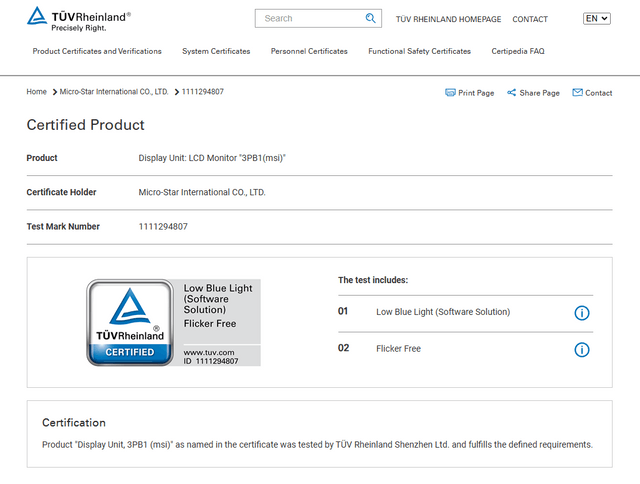Click the printer icon
The height and width of the screenshot is (484, 640).
click(450, 93)
